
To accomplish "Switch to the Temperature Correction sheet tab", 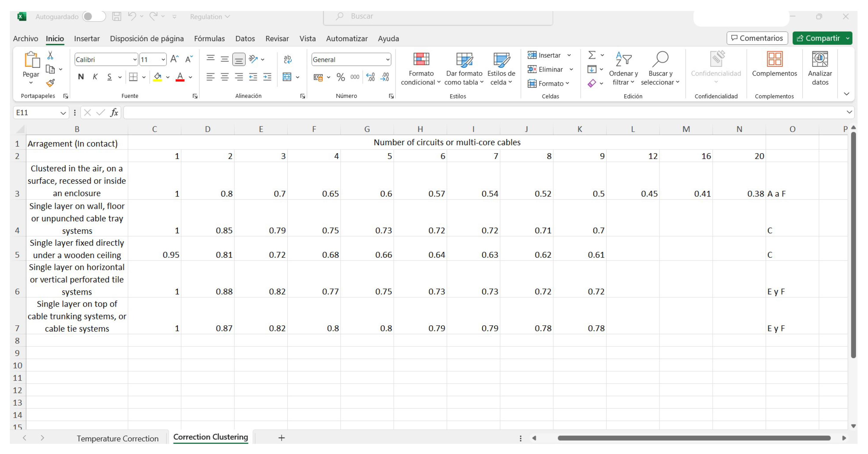I will [x=117, y=438].
